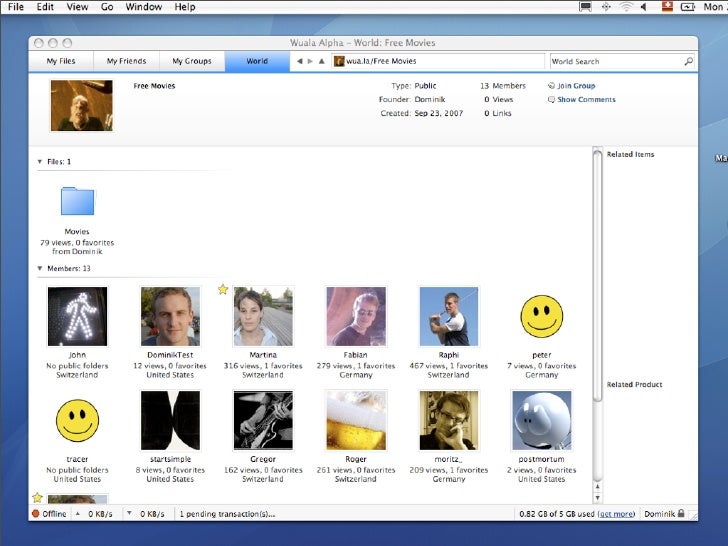Click the lock icon next to Dominik
Image resolution: width=728 pixels, height=546 pixels.
[681, 514]
